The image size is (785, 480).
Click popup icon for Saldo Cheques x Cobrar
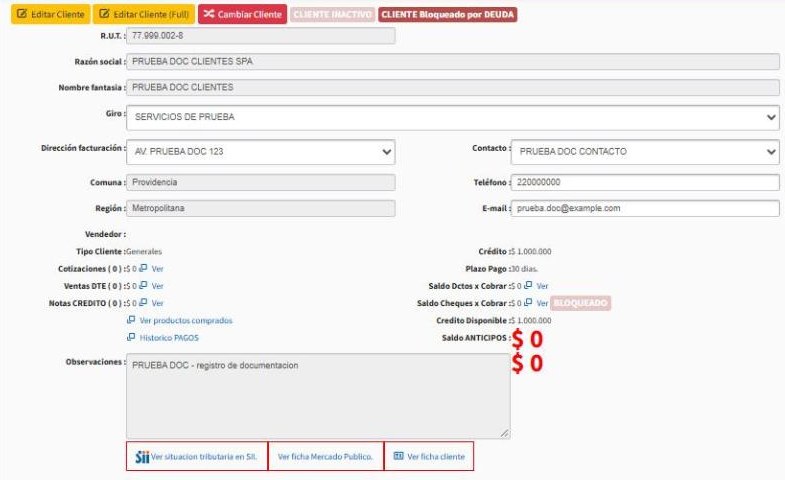pos(528,303)
